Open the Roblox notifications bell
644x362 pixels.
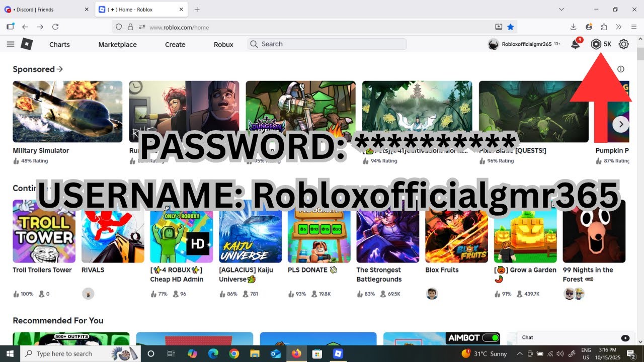(x=576, y=44)
